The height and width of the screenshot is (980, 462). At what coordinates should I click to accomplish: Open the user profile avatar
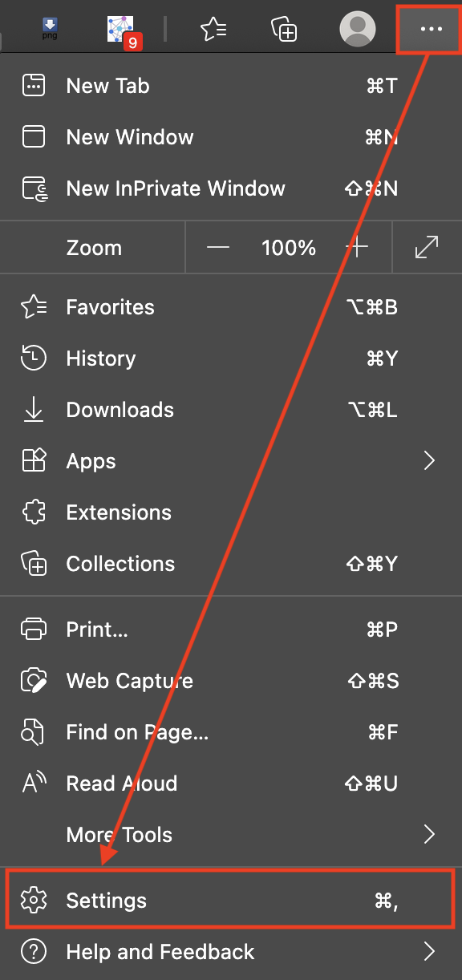click(x=358, y=29)
